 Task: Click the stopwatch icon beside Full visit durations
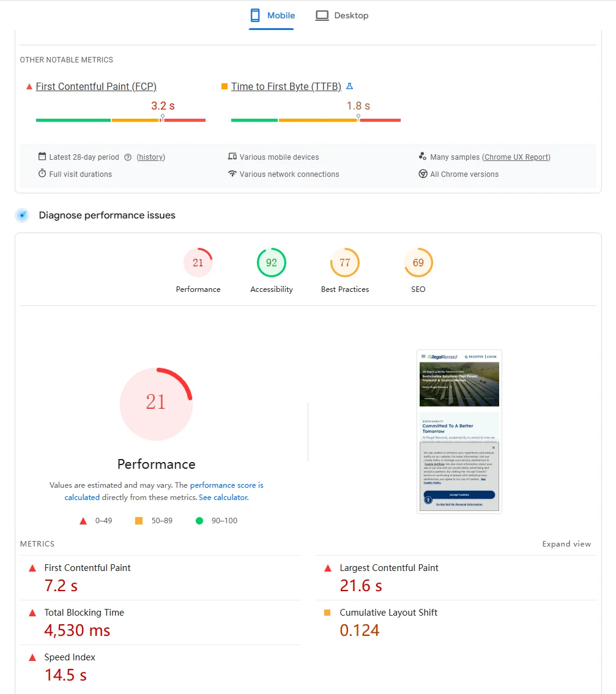point(42,173)
